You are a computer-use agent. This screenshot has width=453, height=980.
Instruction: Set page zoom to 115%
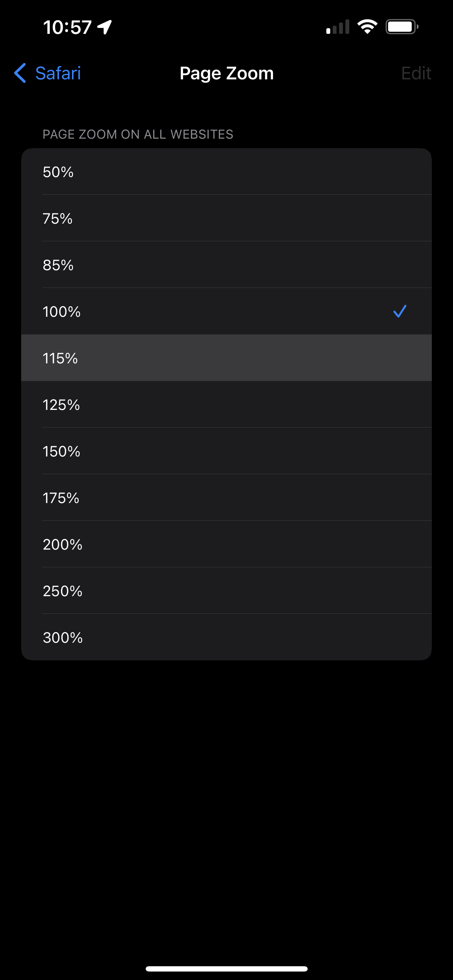(226, 358)
